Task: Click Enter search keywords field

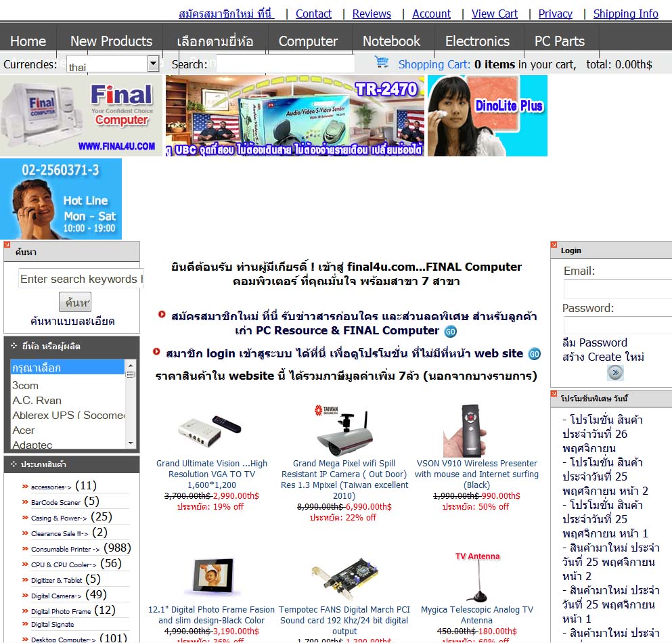Action: click(81, 279)
